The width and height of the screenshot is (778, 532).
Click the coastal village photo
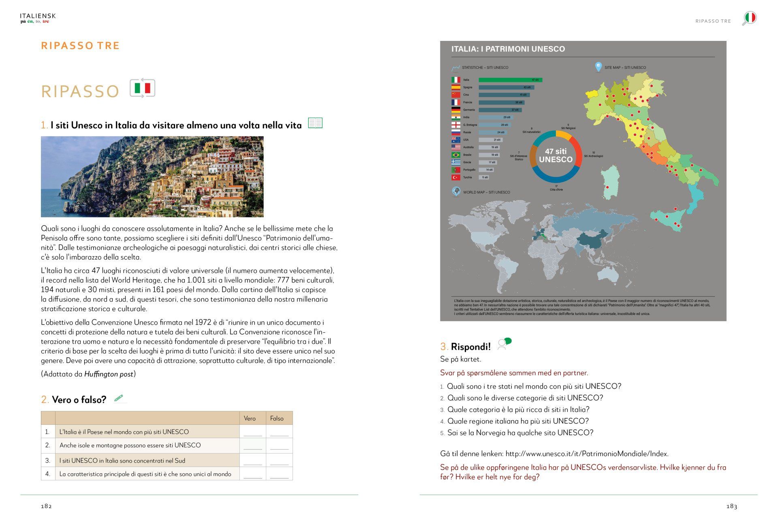coord(152,177)
